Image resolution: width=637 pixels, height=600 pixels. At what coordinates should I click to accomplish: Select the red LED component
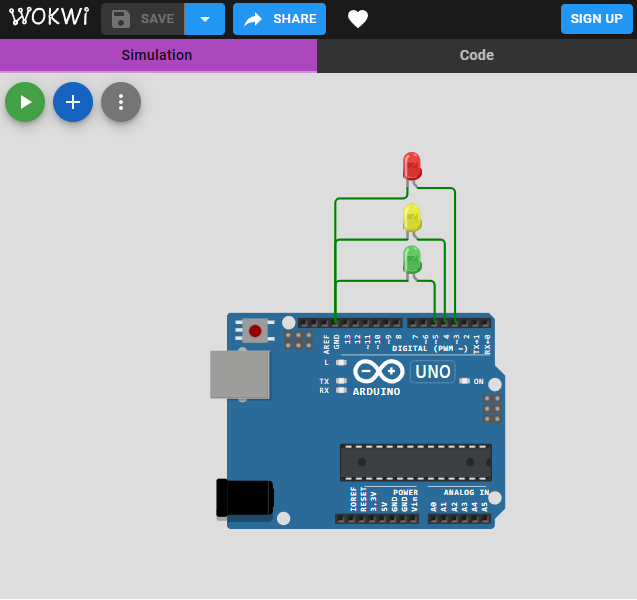tap(411, 166)
